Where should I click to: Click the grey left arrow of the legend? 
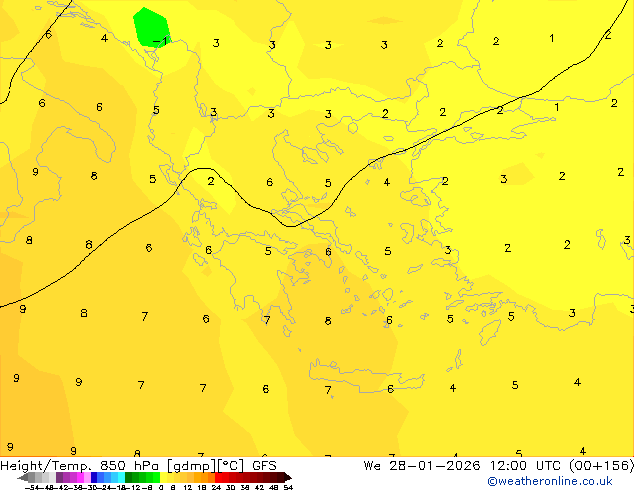(x=23, y=477)
